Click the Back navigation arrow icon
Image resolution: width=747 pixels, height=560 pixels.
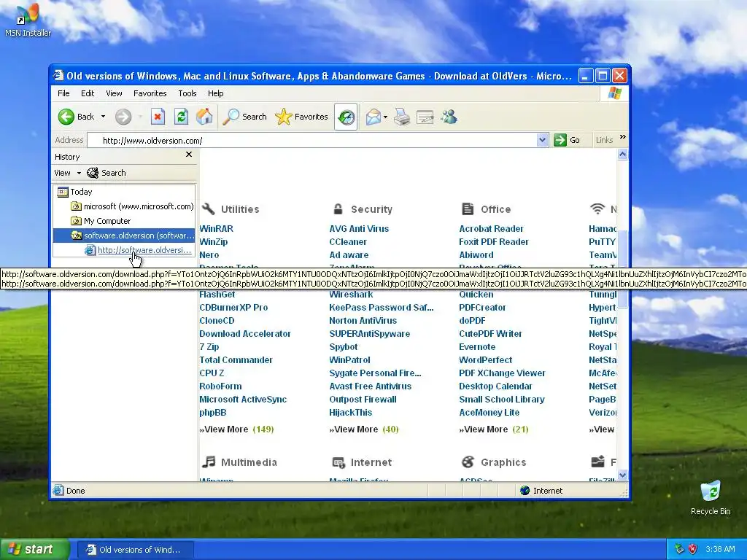point(66,117)
